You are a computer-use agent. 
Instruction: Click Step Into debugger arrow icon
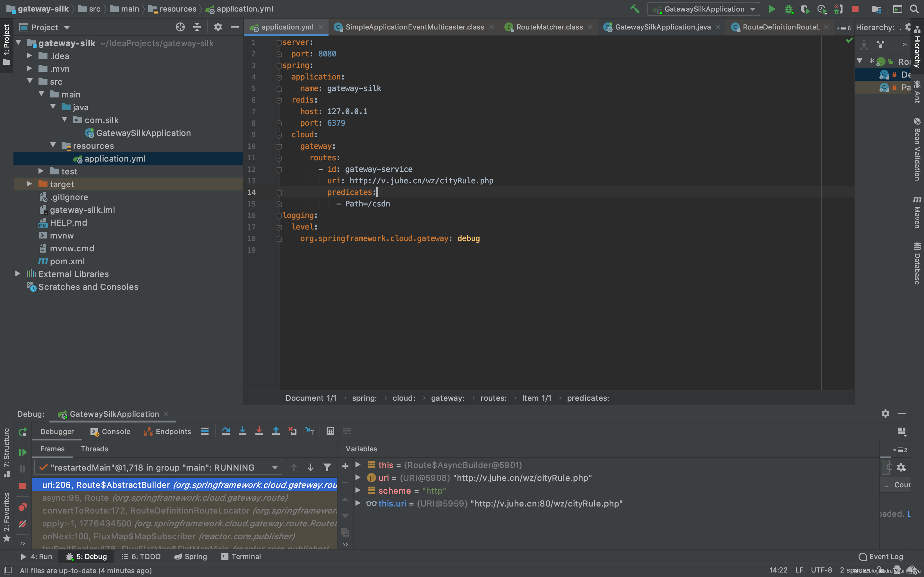tap(243, 431)
